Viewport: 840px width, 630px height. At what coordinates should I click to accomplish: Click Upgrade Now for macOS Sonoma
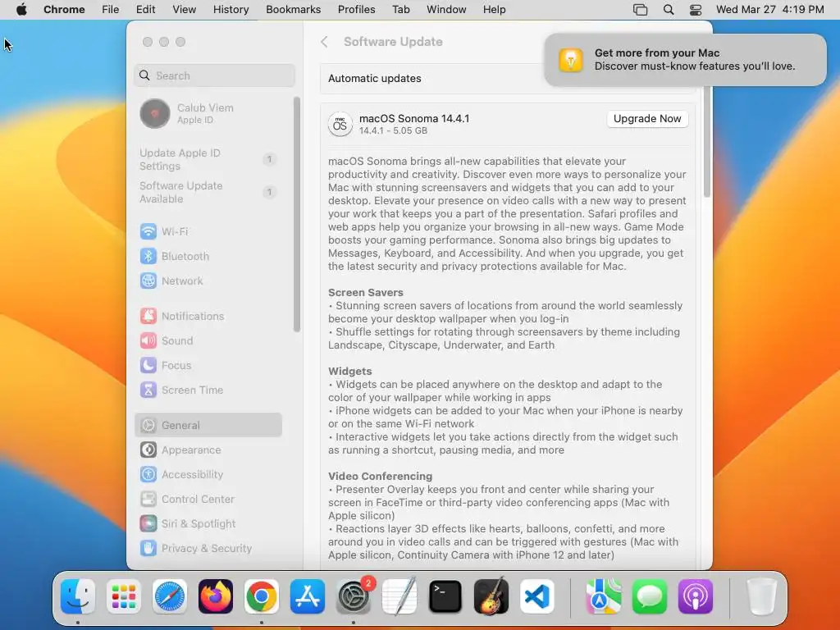tap(647, 118)
